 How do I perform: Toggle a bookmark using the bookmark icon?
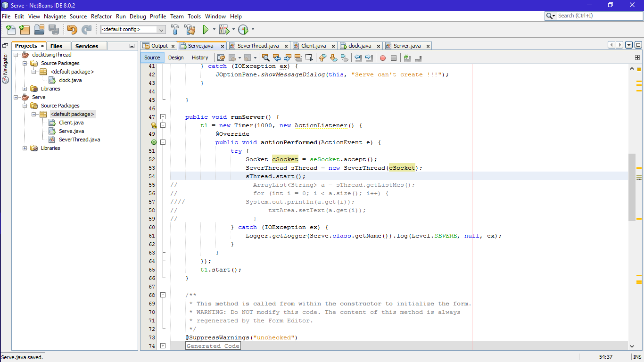point(345,58)
